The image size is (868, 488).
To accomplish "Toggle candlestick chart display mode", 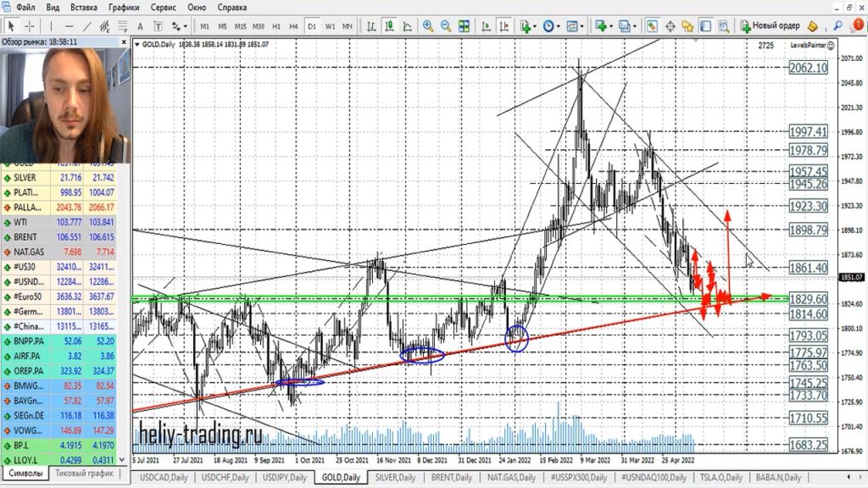I will [388, 26].
